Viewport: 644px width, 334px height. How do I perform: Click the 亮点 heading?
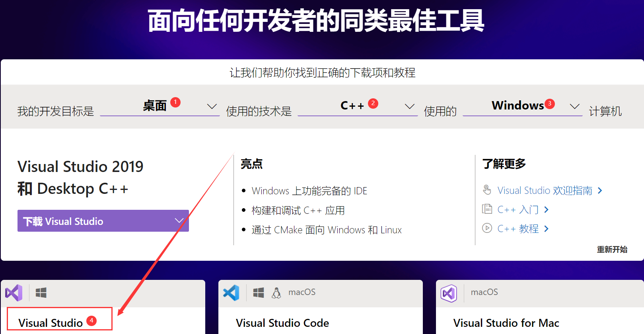coord(252,164)
